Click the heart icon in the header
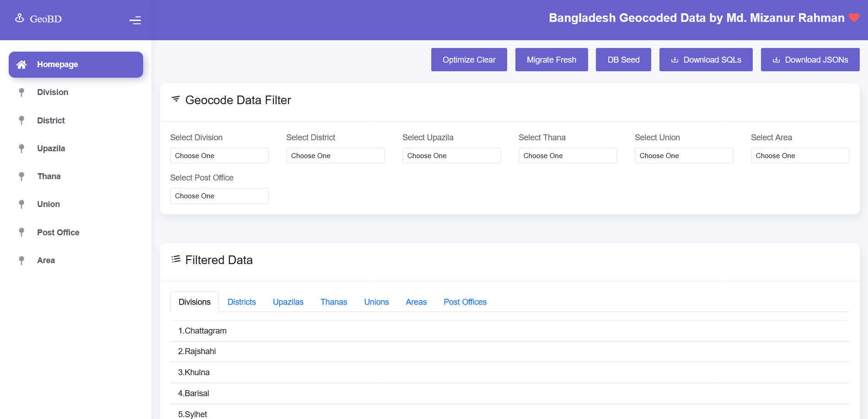The height and width of the screenshot is (419, 868). [853, 18]
